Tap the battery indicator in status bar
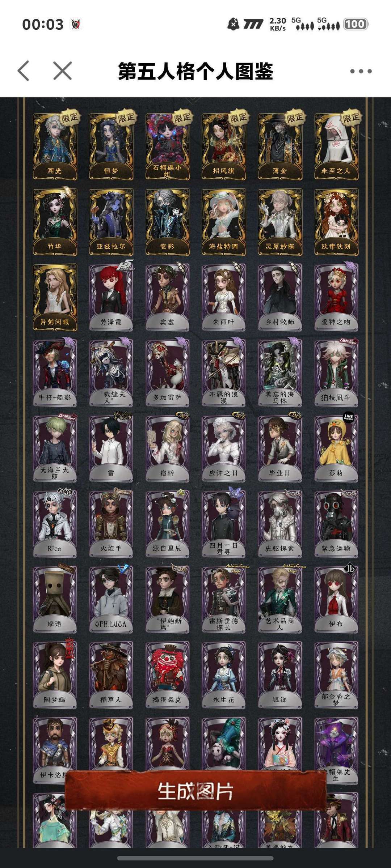This screenshot has height=868, width=391. tap(355, 24)
